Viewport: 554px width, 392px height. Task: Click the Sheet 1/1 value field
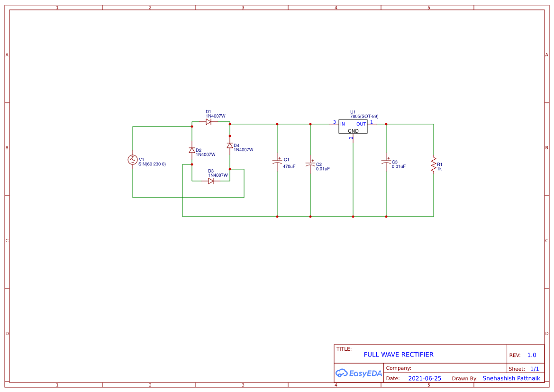click(535, 368)
